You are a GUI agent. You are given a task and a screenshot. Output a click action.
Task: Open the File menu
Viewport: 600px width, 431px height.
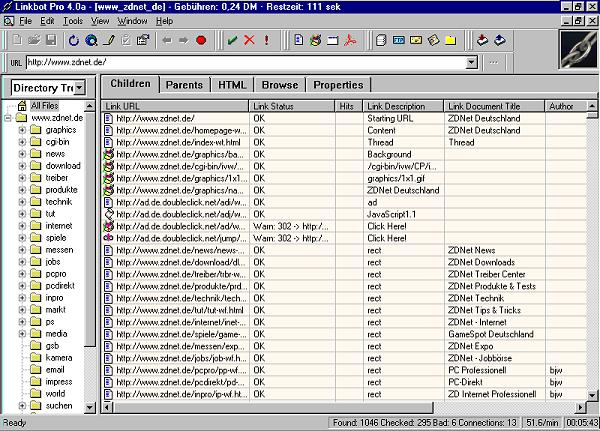tap(26, 21)
